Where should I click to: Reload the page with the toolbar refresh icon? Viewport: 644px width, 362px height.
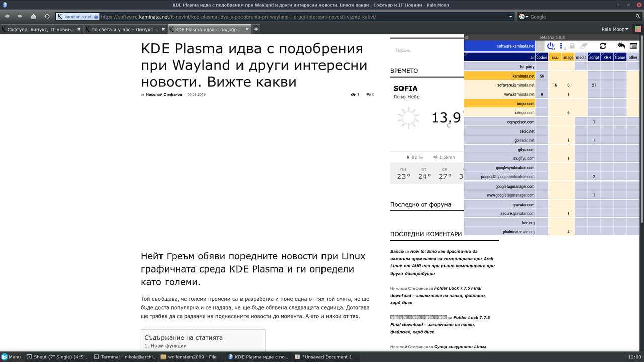point(47,16)
